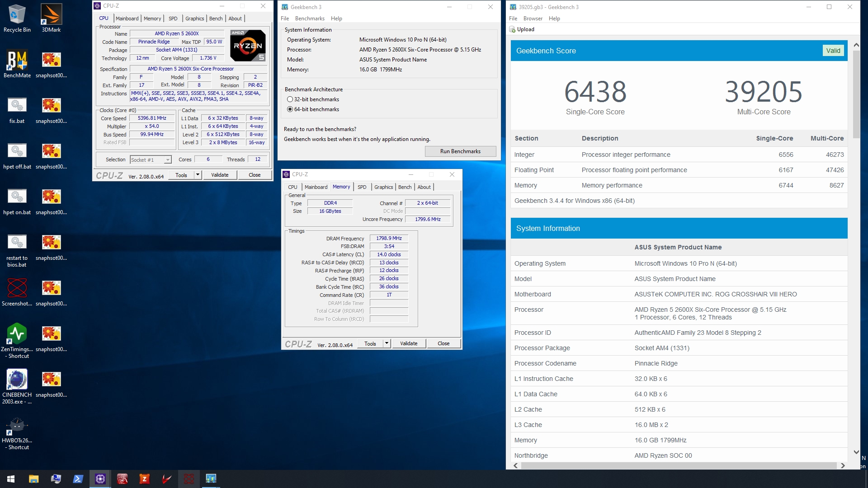This screenshot has width=868, height=488.
Task: Click the DRAM Frequency 1798.9 MHz field
Action: pos(389,239)
